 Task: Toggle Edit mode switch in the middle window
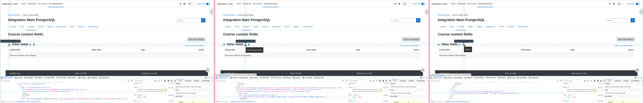[x=423, y=4]
